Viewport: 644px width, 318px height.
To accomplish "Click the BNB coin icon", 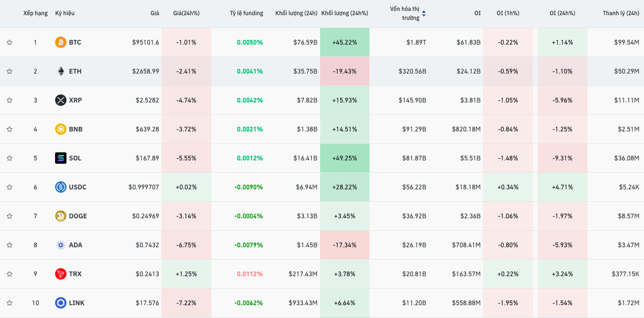I will pos(61,129).
